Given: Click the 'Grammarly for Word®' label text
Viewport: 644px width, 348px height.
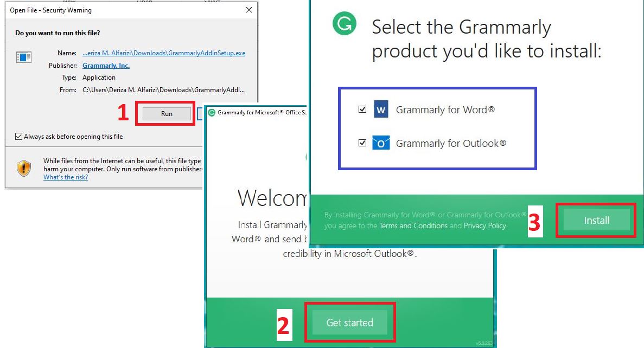Looking at the screenshot, I should click(445, 109).
